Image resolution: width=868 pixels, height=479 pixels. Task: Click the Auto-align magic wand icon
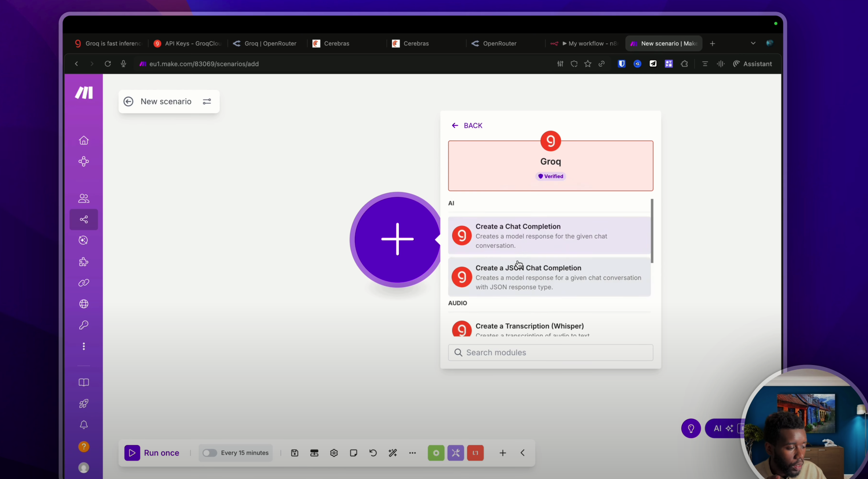coord(393,453)
